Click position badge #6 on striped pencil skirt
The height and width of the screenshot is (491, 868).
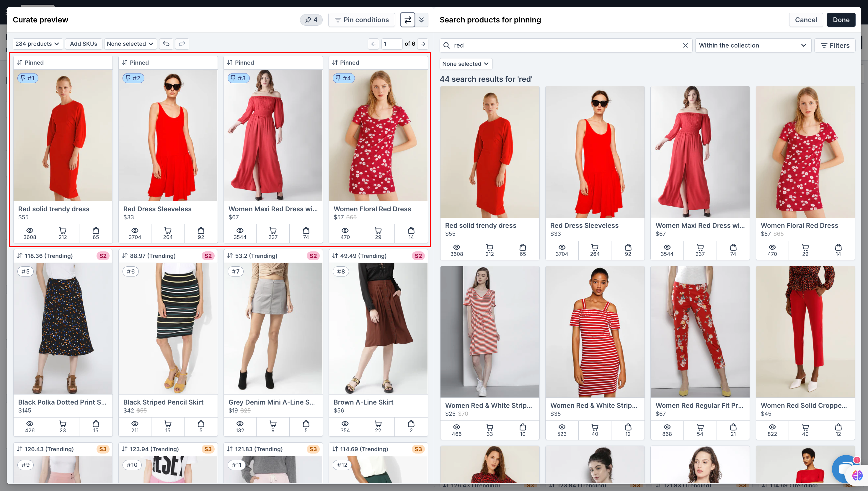[130, 271]
